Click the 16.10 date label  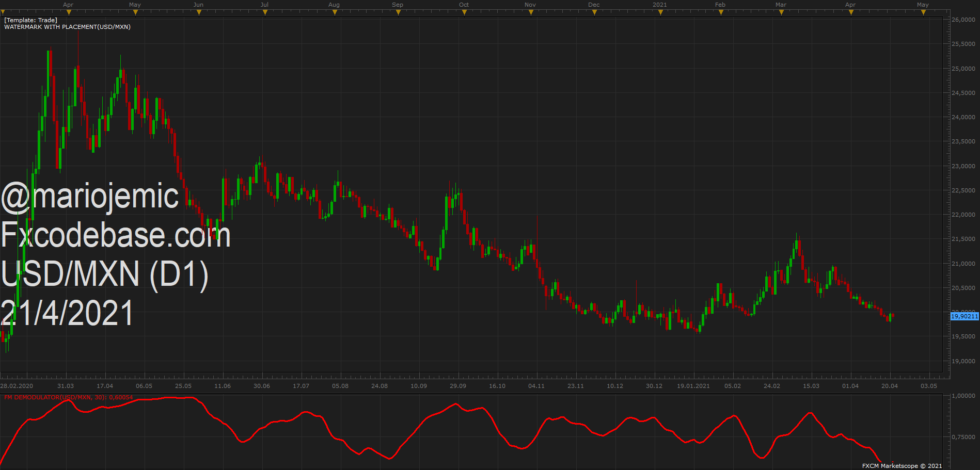pos(497,386)
